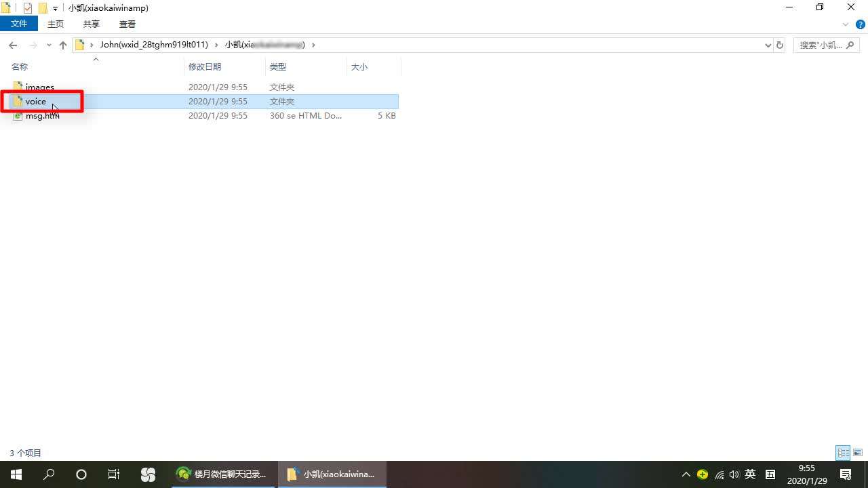This screenshot has width=868, height=488.
Task: Go forward in folder history
Action: point(33,45)
